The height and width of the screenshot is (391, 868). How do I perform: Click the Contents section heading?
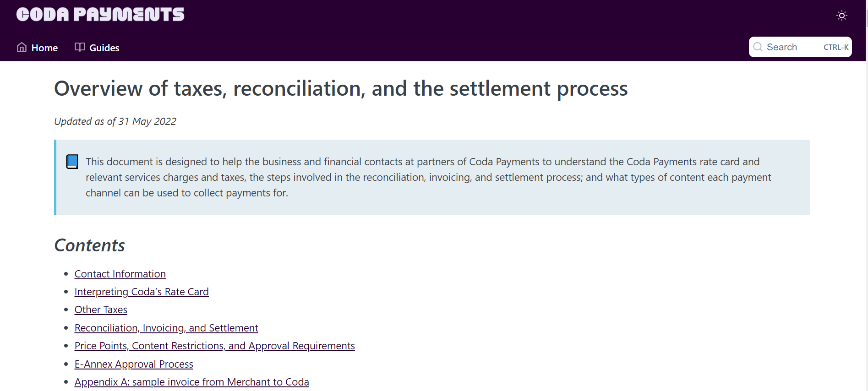pyautogui.click(x=89, y=245)
